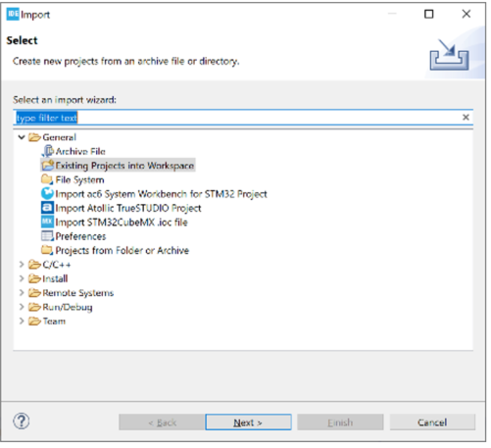Select Projects from Folder or Archive
The width and height of the screenshot is (491, 448).
coord(123,250)
